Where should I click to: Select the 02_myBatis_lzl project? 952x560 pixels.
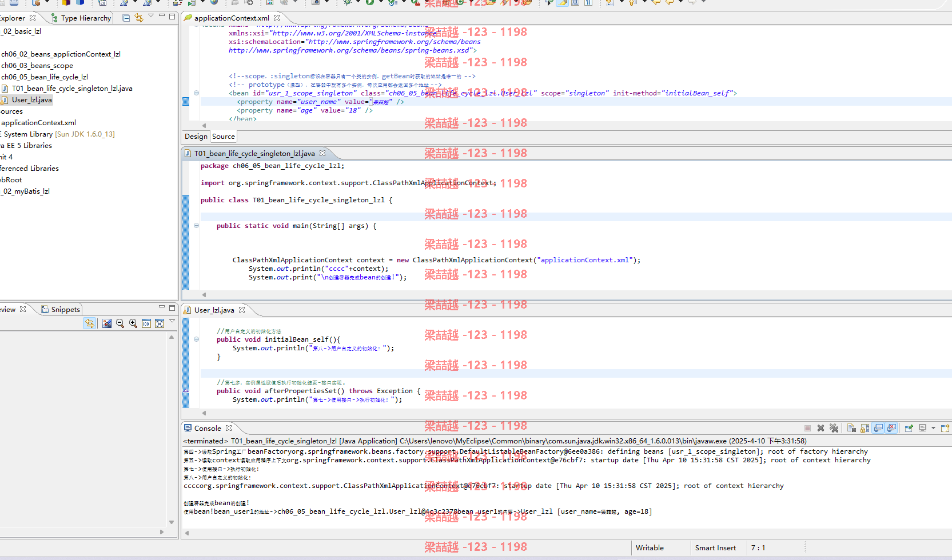tap(25, 191)
